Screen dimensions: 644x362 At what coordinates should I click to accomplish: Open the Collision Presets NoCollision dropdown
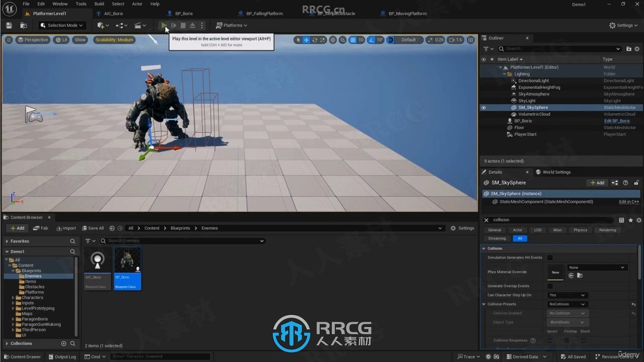coord(568,304)
